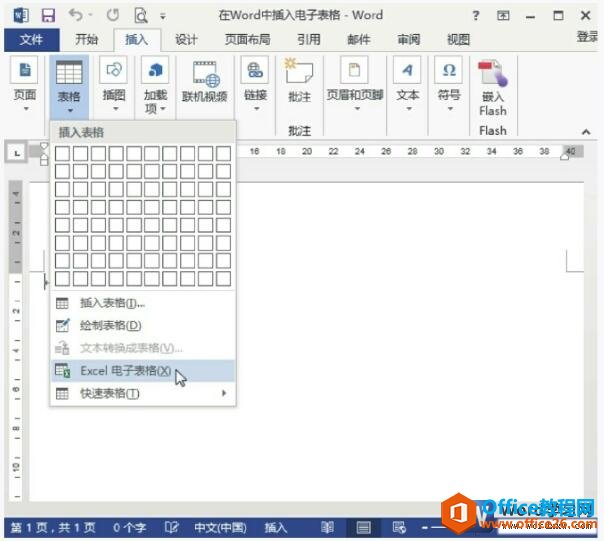Choose 插入表格(I)... menu item

coord(143,304)
